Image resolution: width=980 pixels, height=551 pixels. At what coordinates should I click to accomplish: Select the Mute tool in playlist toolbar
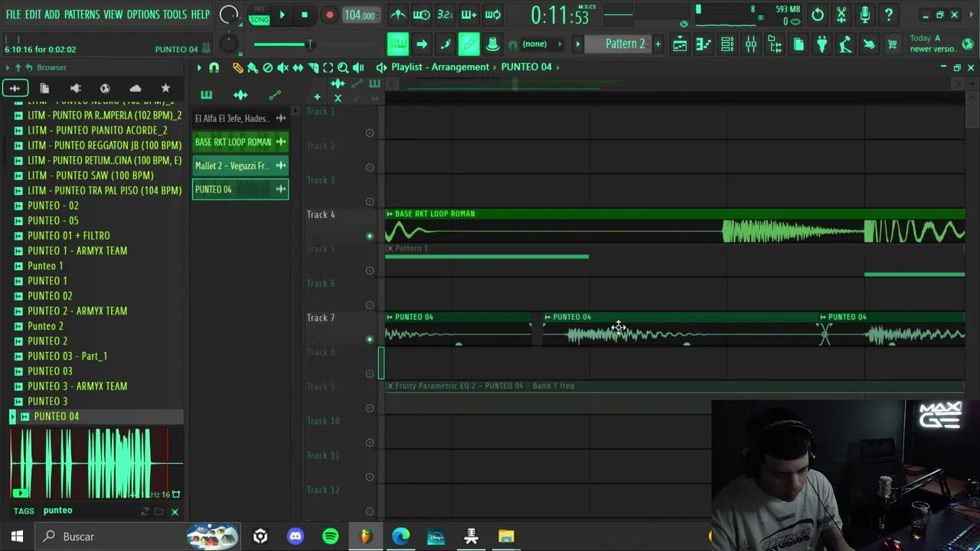[x=283, y=67]
